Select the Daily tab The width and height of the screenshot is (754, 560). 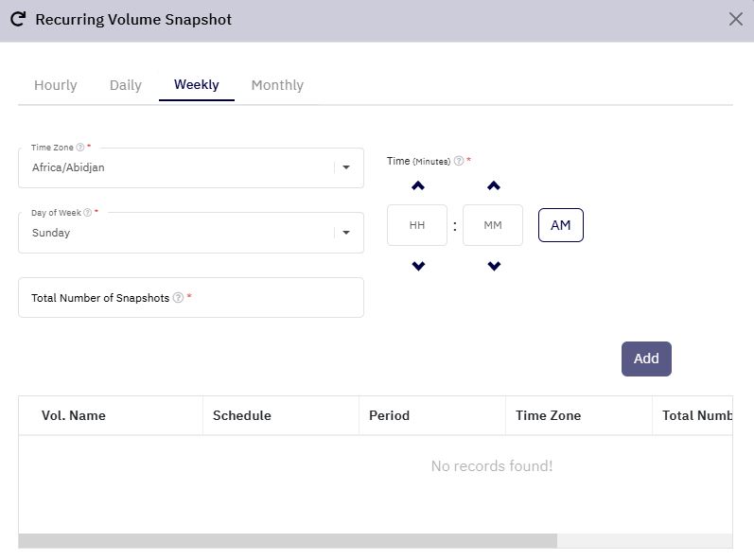[126, 85]
